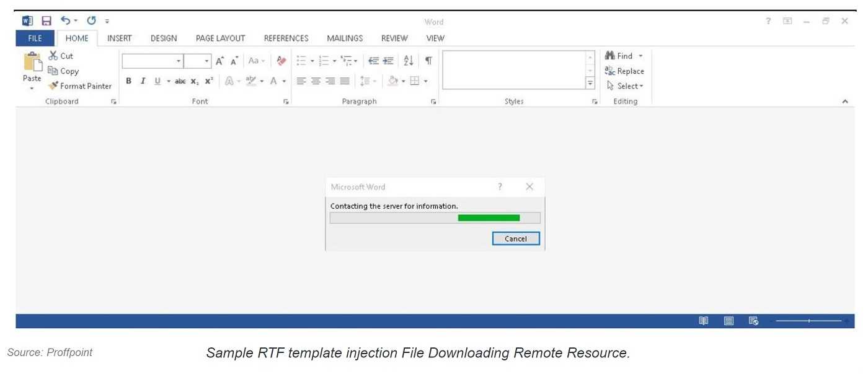Viewport: 868px width, 374px height.
Task: Open the FILE tab
Action: 35,38
